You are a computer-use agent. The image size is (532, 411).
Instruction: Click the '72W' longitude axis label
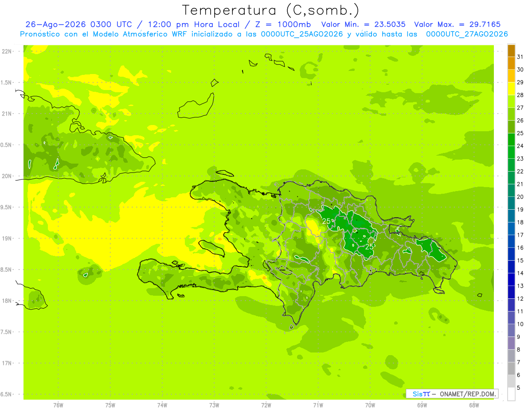266,405
